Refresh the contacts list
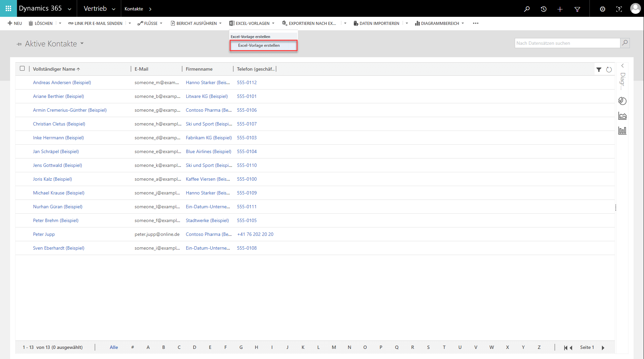644x359 pixels. click(x=609, y=70)
